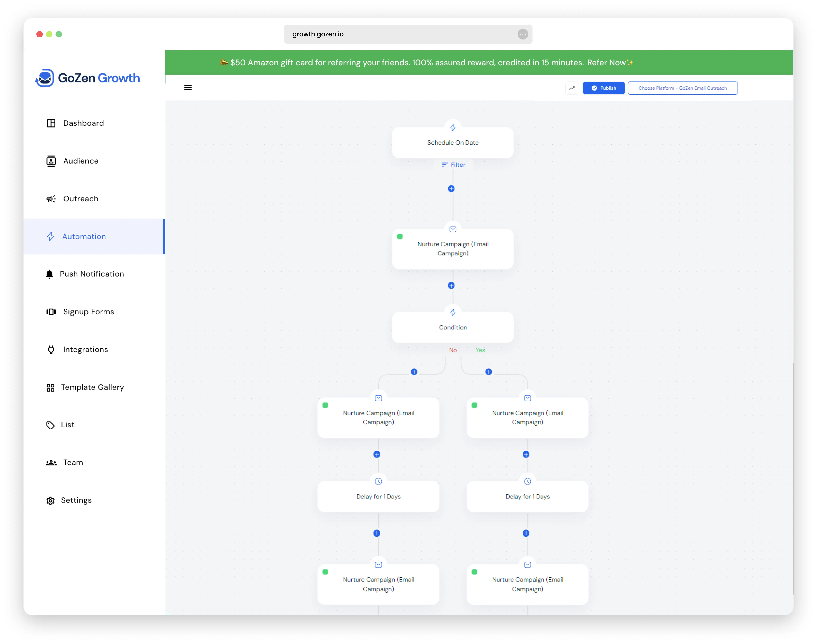Image resolution: width=817 pixels, height=644 pixels.
Task: Open Choose Platform GoZen Email Outreach selector
Action: point(682,88)
